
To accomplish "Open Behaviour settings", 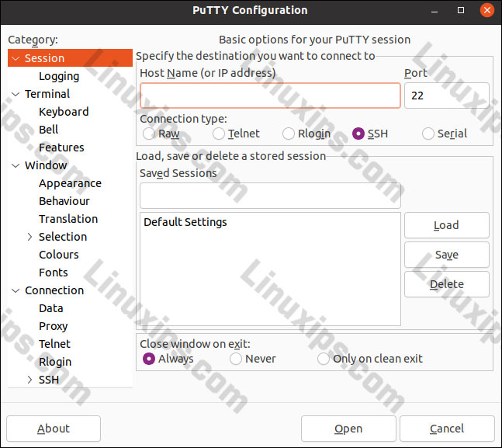I will (x=64, y=201).
